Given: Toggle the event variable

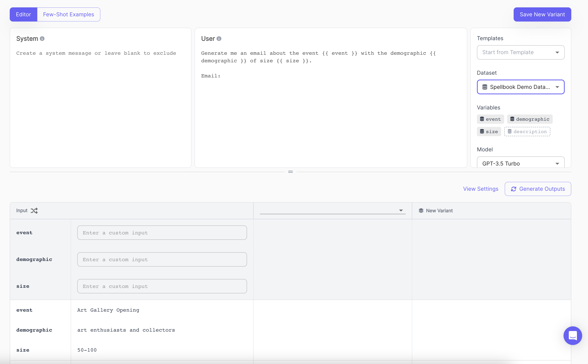Looking at the screenshot, I should [491, 119].
